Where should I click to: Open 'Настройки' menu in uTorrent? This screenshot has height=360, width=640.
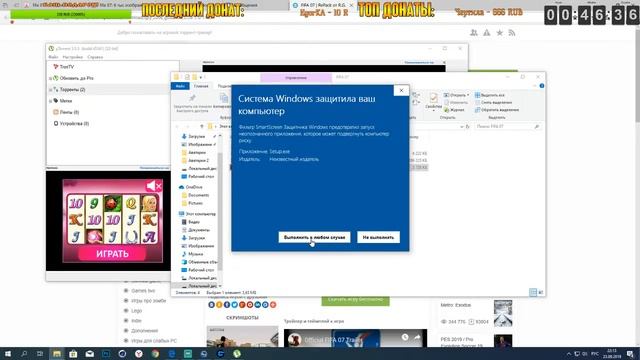pyautogui.click(x=73, y=57)
